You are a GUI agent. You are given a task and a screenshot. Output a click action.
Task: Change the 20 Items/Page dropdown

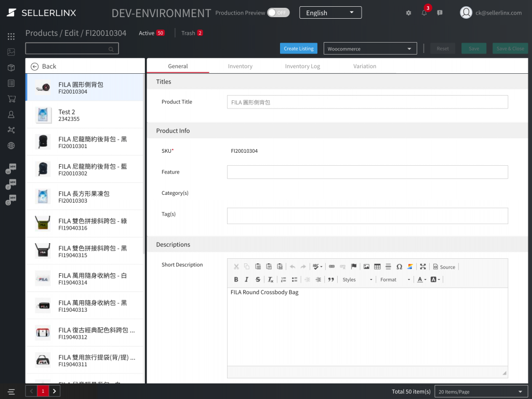(x=481, y=392)
